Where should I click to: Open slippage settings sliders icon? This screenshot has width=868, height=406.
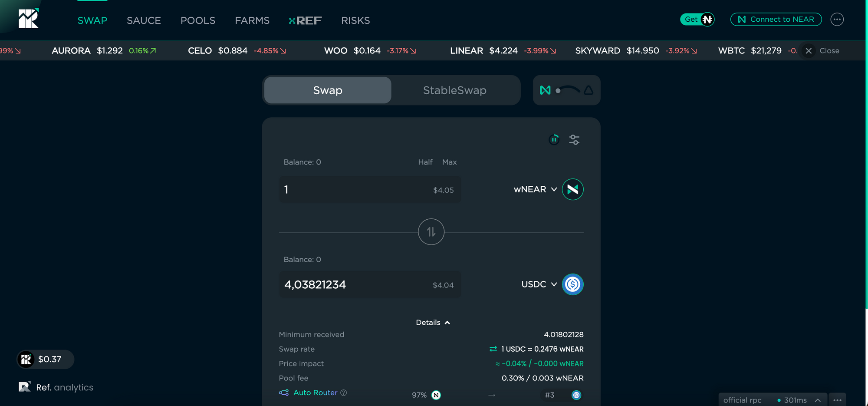pyautogui.click(x=574, y=139)
